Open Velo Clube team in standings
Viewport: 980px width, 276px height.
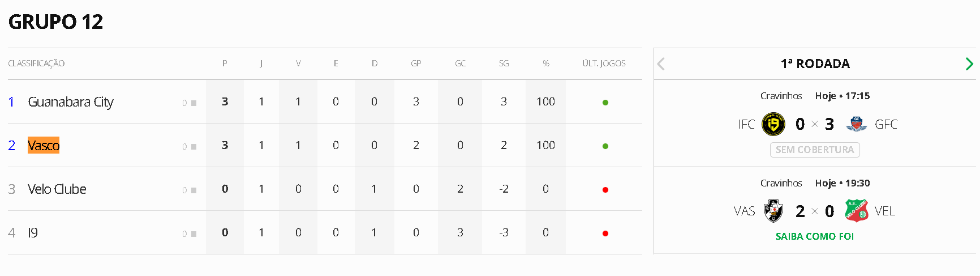[x=57, y=189]
